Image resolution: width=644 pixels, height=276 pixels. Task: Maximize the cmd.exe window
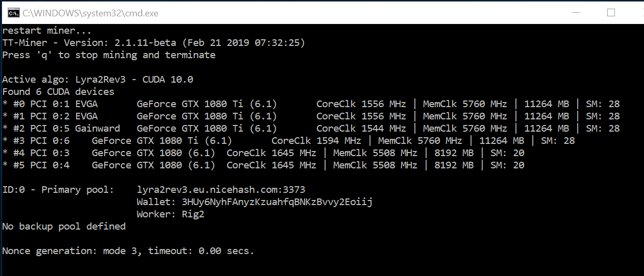tap(611, 13)
